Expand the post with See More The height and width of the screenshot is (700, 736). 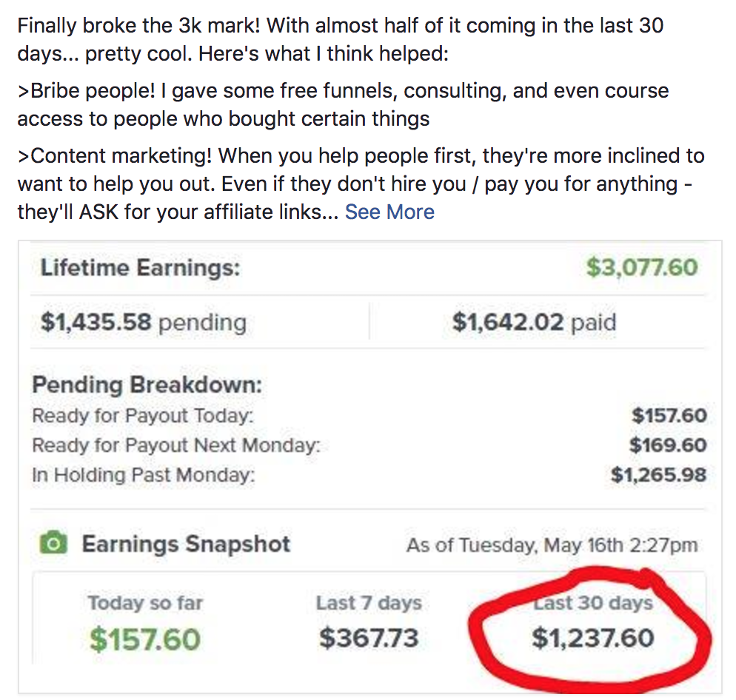pyautogui.click(x=389, y=212)
